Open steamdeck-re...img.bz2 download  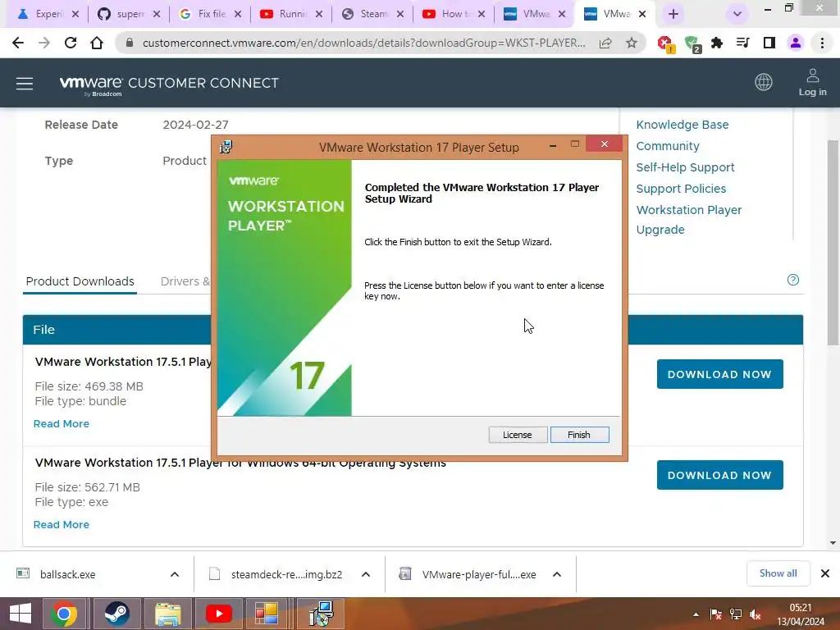[x=286, y=574]
